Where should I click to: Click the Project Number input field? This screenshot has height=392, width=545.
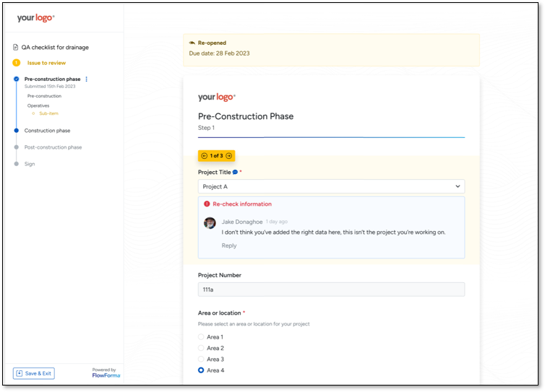point(331,289)
